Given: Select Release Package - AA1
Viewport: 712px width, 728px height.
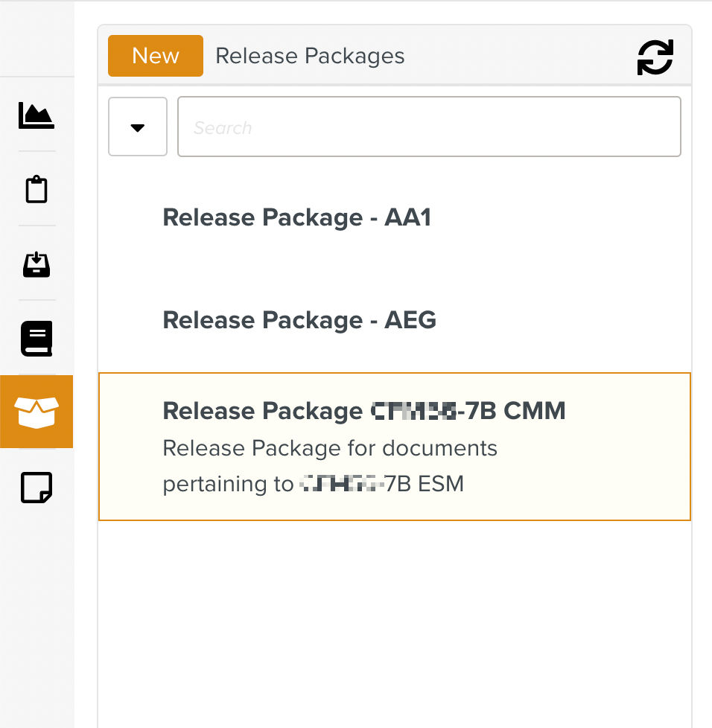Looking at the screenshot, I should (x=297, y=218).
